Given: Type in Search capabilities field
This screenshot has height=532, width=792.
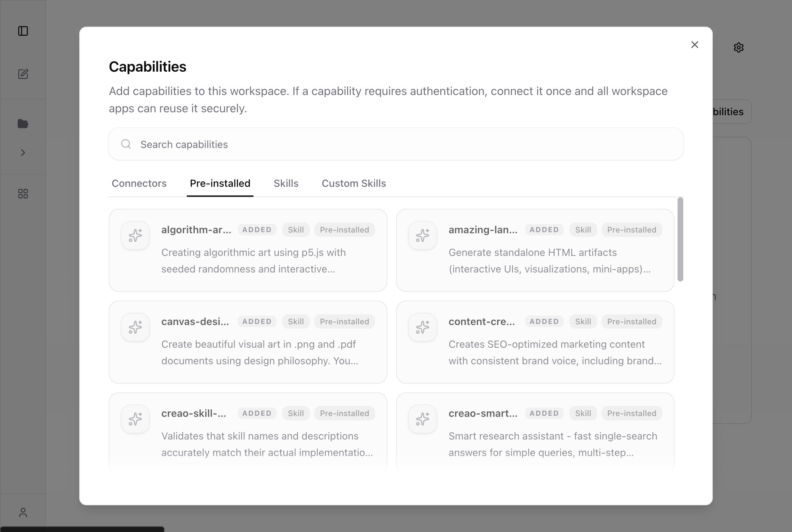Looking at the screenshot, I should point(396,144).
